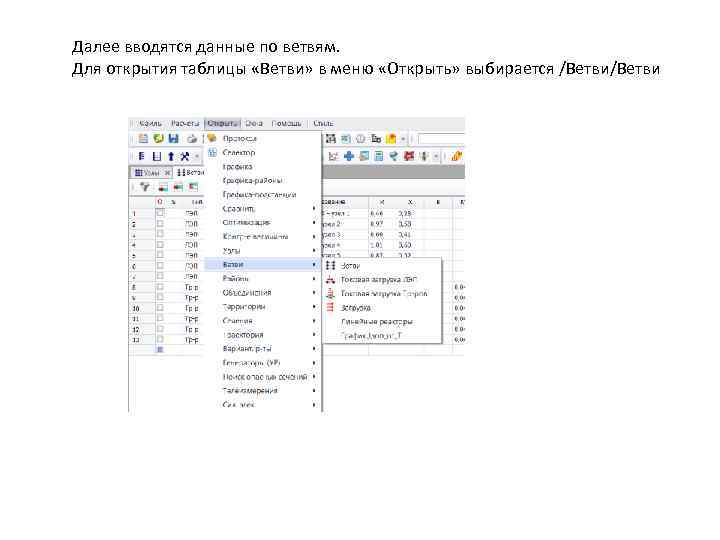Expand the Телеизмерения submenu
The height and width of the screenshot is (540, 720).
[x=263, y=391]
